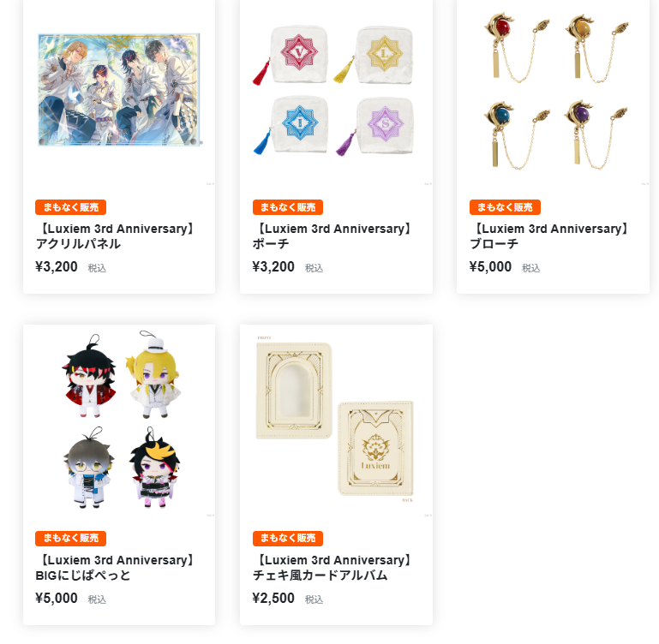This screenshot has width=659, height=644.
Task: Open the brooch product image
Action: point(553,90)
